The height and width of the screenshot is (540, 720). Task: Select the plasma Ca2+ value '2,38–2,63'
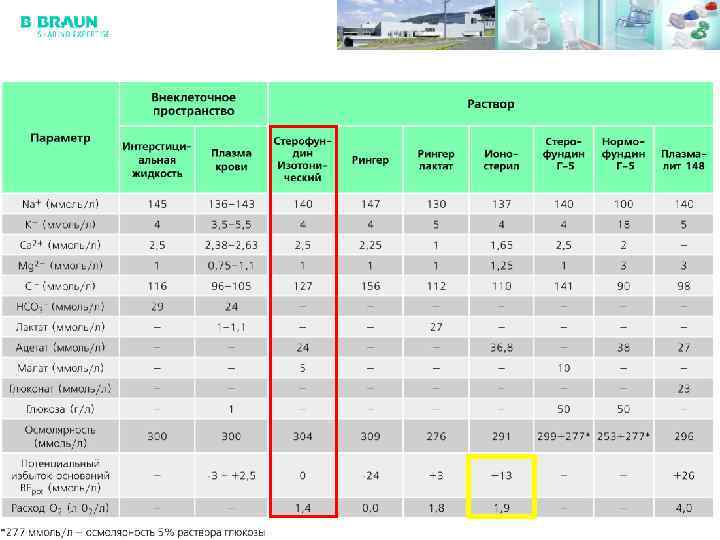(231, 245)
